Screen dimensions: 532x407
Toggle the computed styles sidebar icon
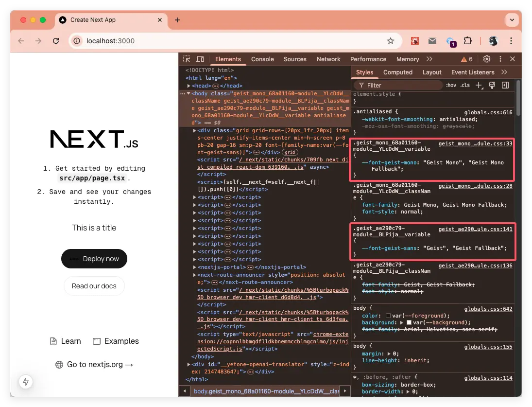click(x=505, y=85)
